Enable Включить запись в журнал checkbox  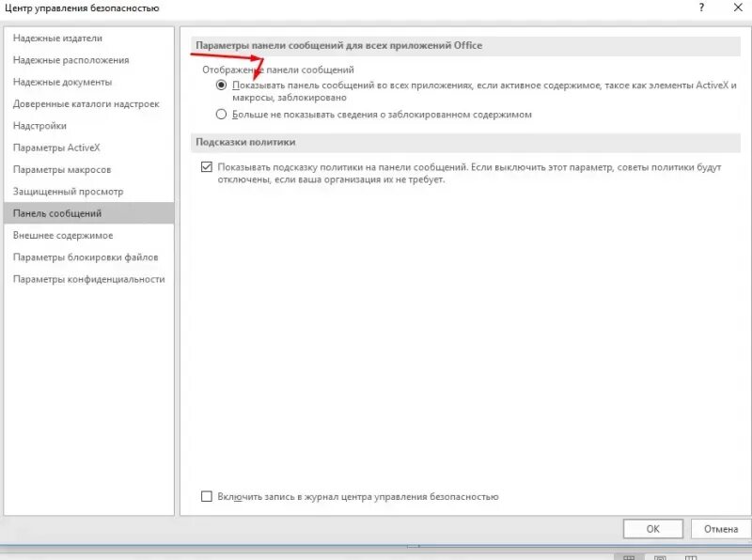207,497
